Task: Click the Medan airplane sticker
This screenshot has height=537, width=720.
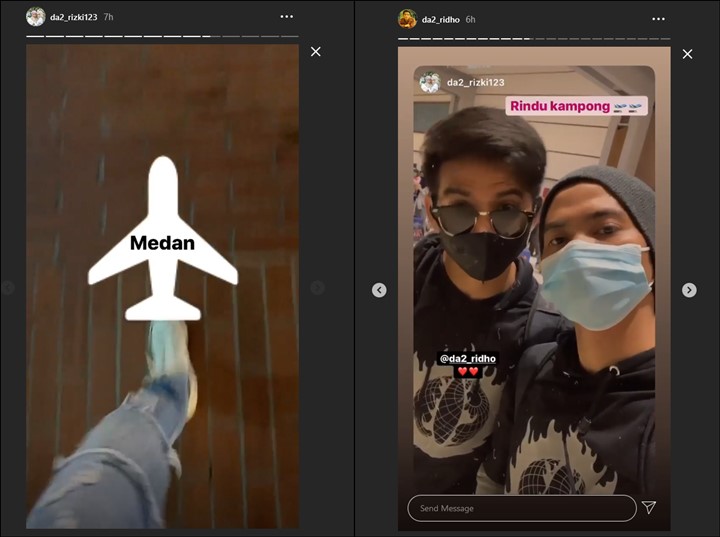Action: tap(163, 238)
